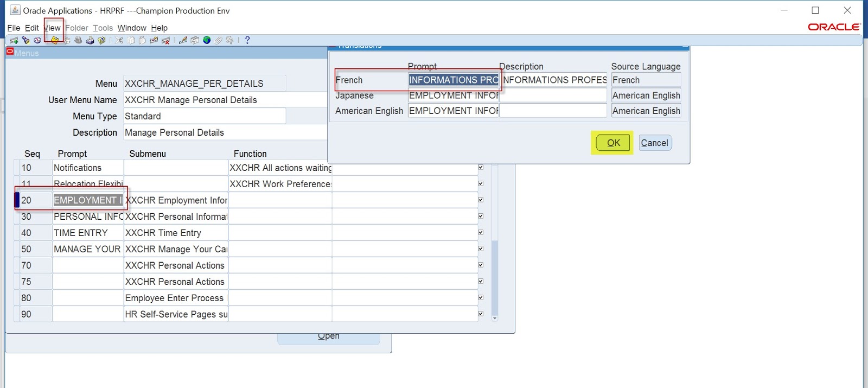Click the American English Prompt field

click(454, 111)
